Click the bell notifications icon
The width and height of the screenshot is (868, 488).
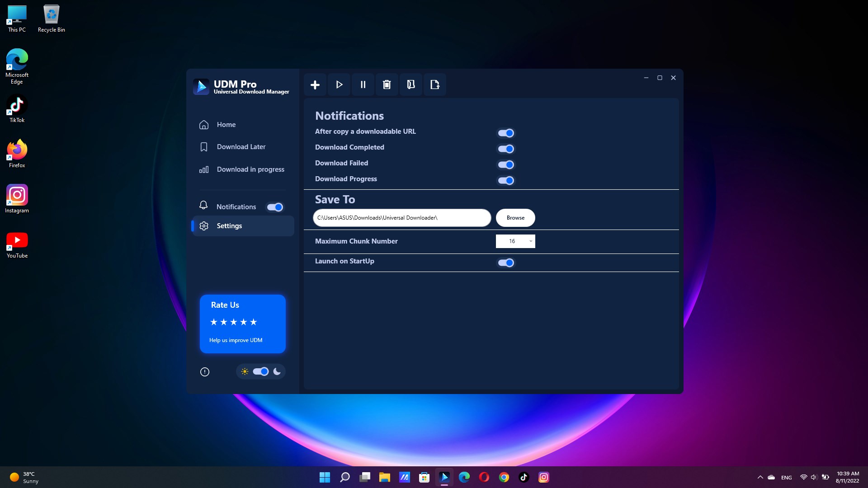click(x=203, y=206)
